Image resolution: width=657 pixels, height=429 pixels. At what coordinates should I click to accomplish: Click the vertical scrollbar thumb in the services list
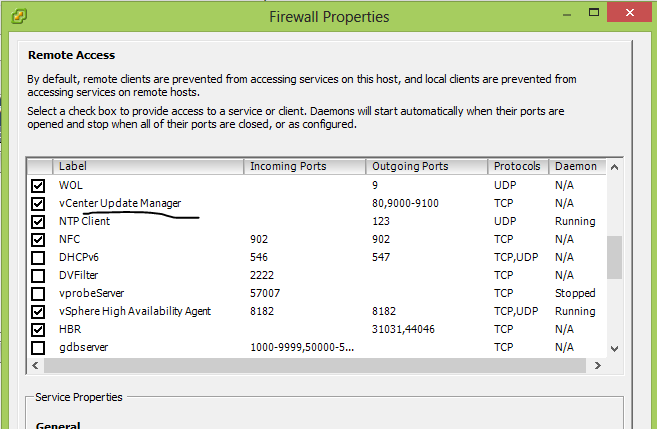pyautogui.click(x=614, y=258)
